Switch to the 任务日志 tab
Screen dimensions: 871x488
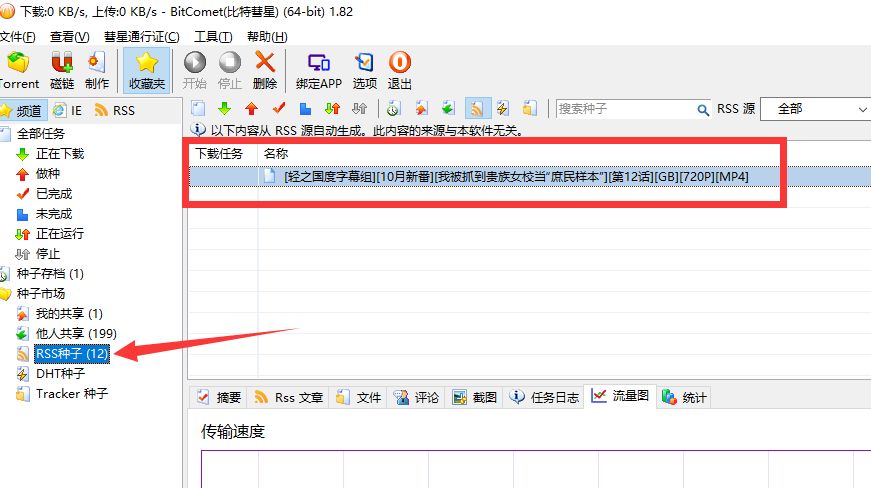[545, 397]
